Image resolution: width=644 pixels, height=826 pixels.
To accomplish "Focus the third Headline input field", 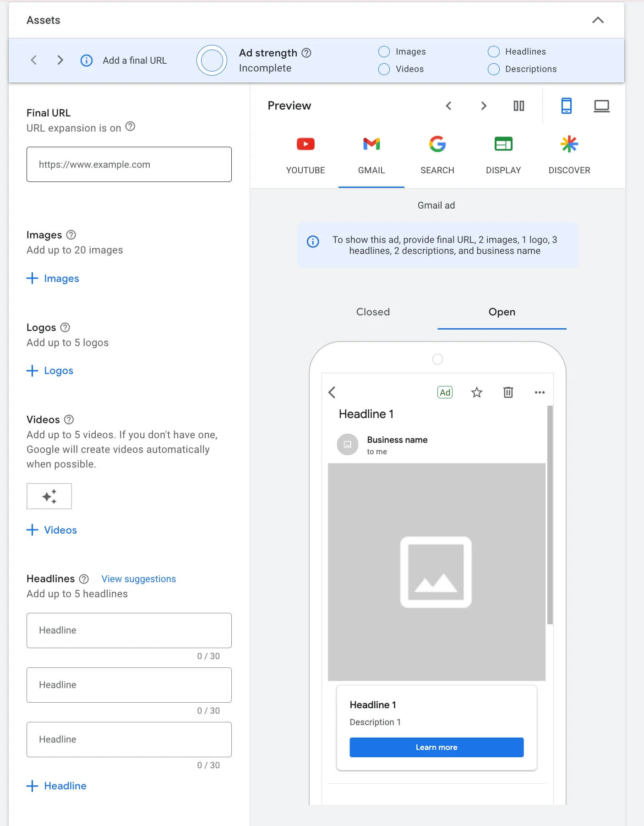I will [129, 739].
